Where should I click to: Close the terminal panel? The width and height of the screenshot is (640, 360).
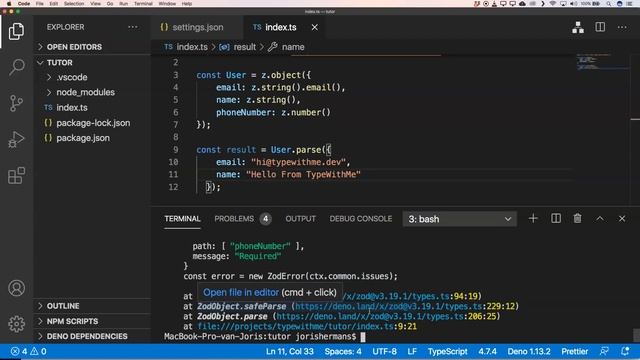[x=622, y=219]
